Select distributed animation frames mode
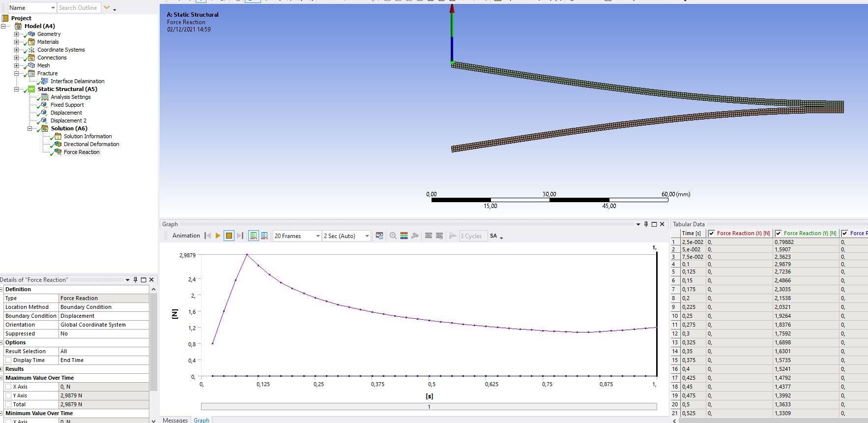Image resolution: width=868 pixels, height=423 pixels. click(x=254, y=236)
